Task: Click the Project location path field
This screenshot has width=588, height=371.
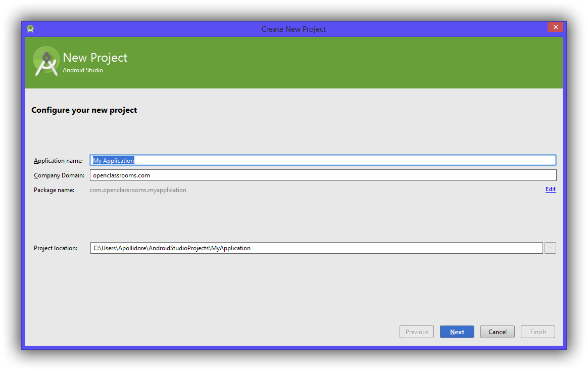Action: click(317, 248)
